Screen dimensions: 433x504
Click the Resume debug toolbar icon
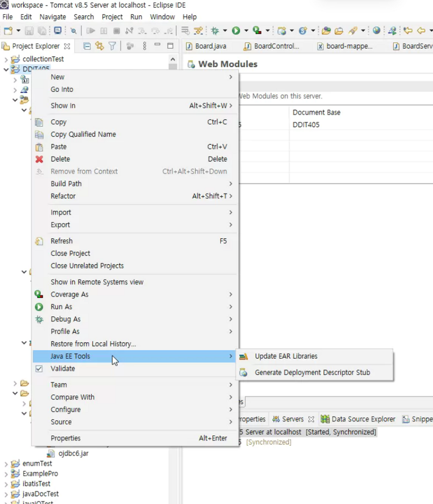[x=90, y=31]
